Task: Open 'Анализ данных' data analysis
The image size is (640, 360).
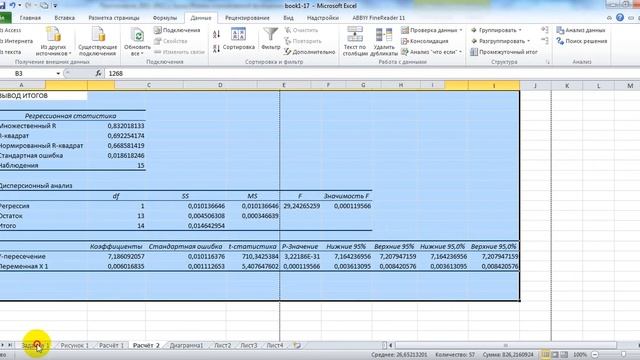Action: (581, 30)
